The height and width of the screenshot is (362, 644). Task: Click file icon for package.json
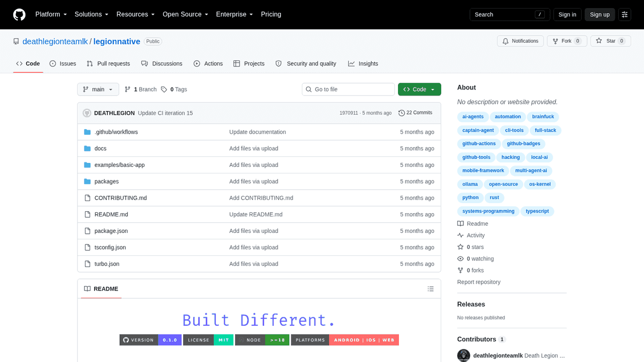click(88, 231)
